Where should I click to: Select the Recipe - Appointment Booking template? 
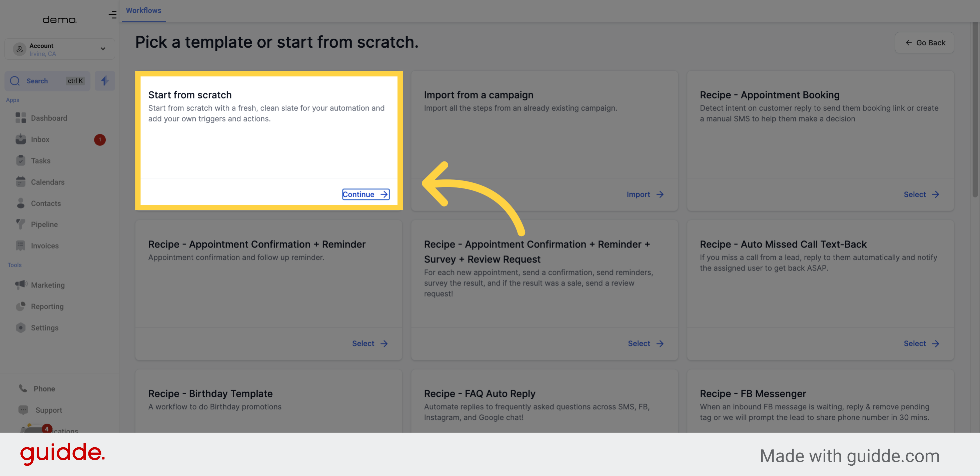(921, 194)
